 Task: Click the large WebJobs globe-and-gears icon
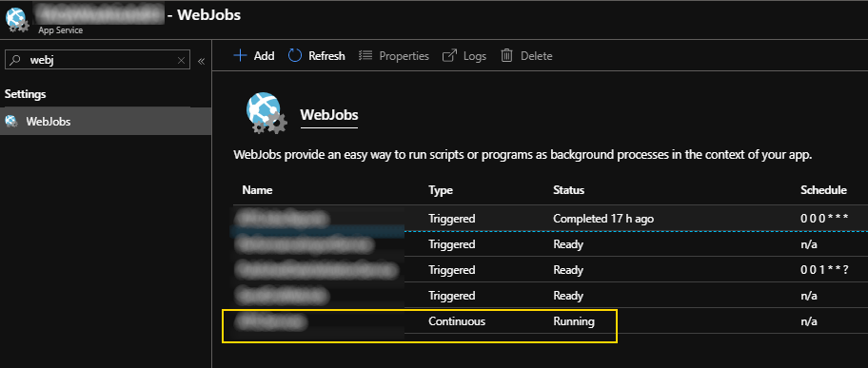pyautogui.click(x=266, y=113)
